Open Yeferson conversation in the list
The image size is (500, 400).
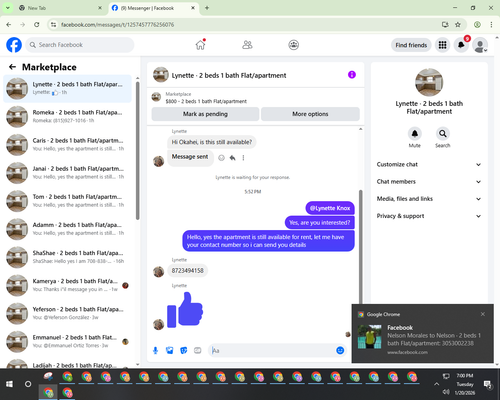(67, 313)
